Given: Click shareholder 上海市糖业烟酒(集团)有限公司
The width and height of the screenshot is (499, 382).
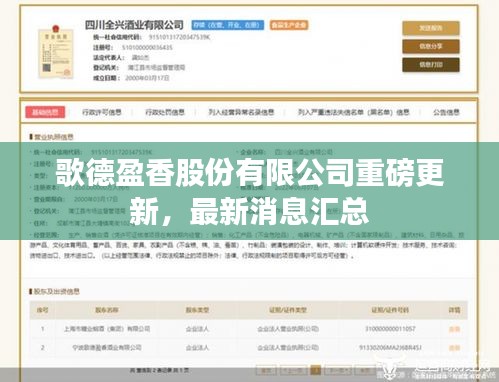Looking at the screenshot, I should [107, 329].
